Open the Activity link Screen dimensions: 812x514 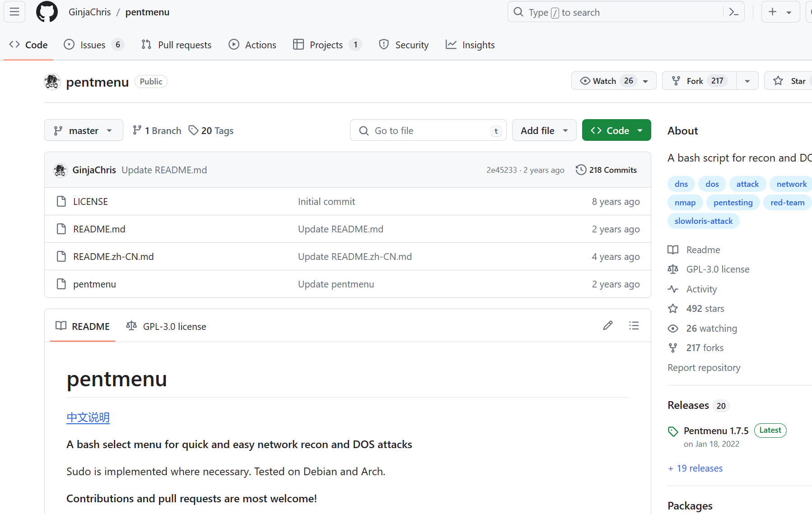coord(693,289)
